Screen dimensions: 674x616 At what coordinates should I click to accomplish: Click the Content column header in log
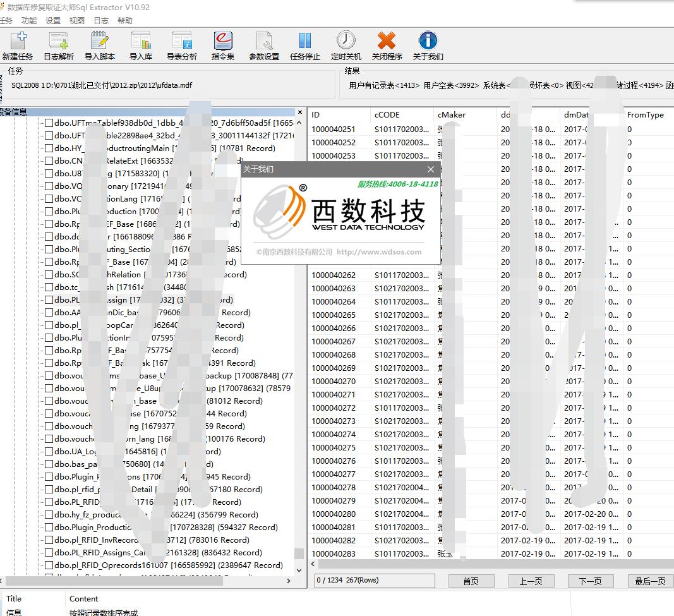pos(83,599)
